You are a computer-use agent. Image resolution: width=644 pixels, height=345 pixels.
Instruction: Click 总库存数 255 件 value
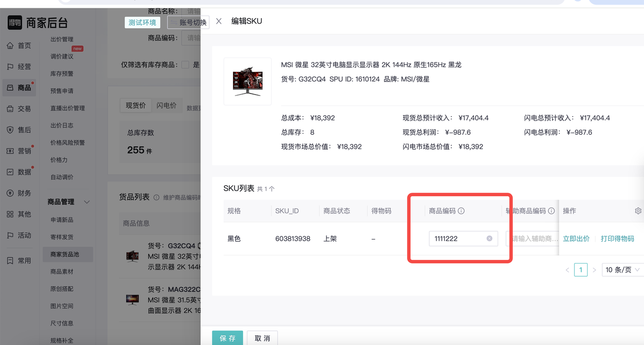coord(139,150)
